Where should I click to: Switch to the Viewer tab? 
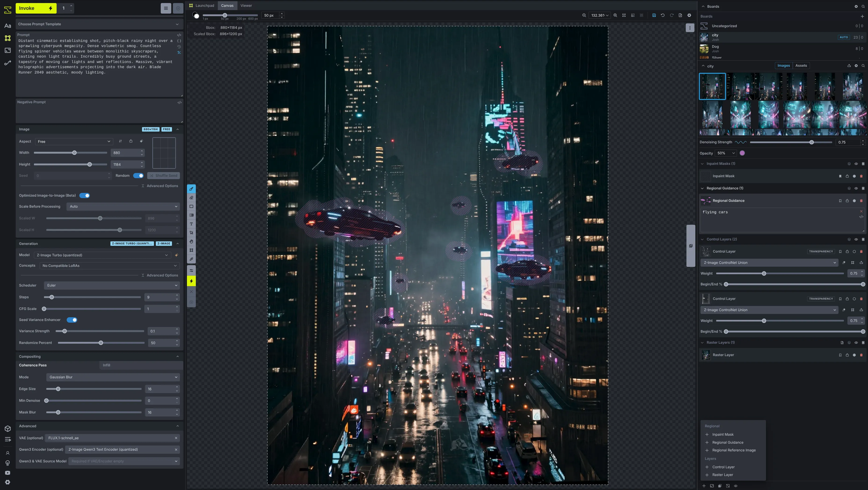coord(246,5)
